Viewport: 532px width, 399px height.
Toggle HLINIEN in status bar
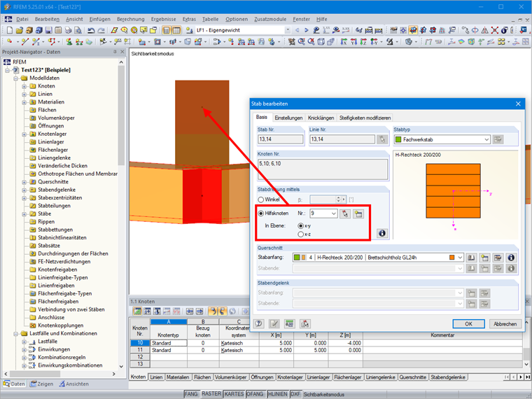277,394
